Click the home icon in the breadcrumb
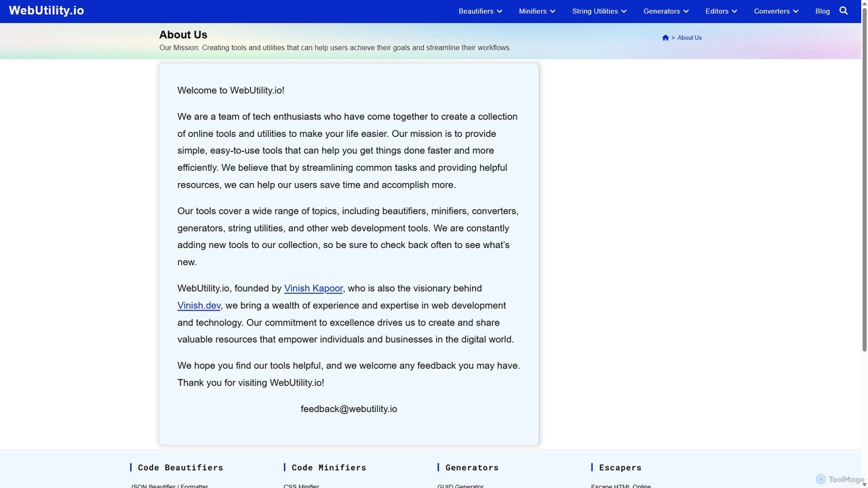Image resolution: width=868 pixels, height=488 pixels. 665,38
